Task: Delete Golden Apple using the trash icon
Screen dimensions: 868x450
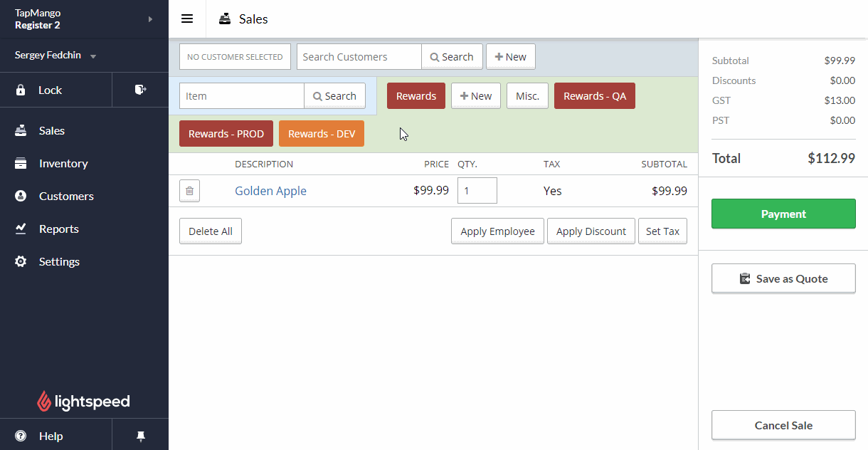Action: [x=189, y=190]
